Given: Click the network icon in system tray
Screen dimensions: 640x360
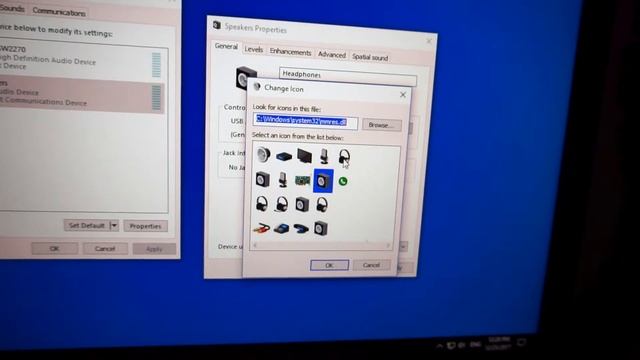Looking at the screenshot, I should pos(451,346).
